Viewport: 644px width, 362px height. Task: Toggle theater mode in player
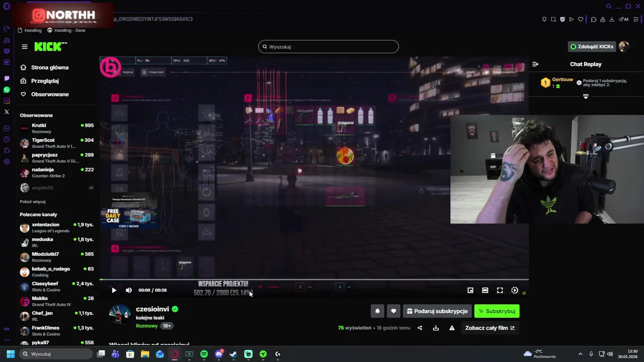(485, 290)
